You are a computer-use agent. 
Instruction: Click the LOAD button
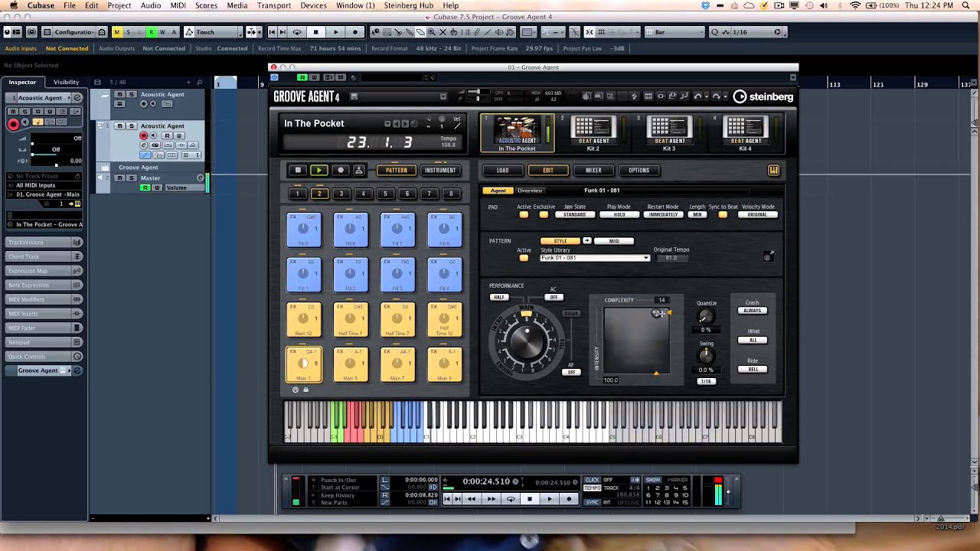click(x=502, y=170)
